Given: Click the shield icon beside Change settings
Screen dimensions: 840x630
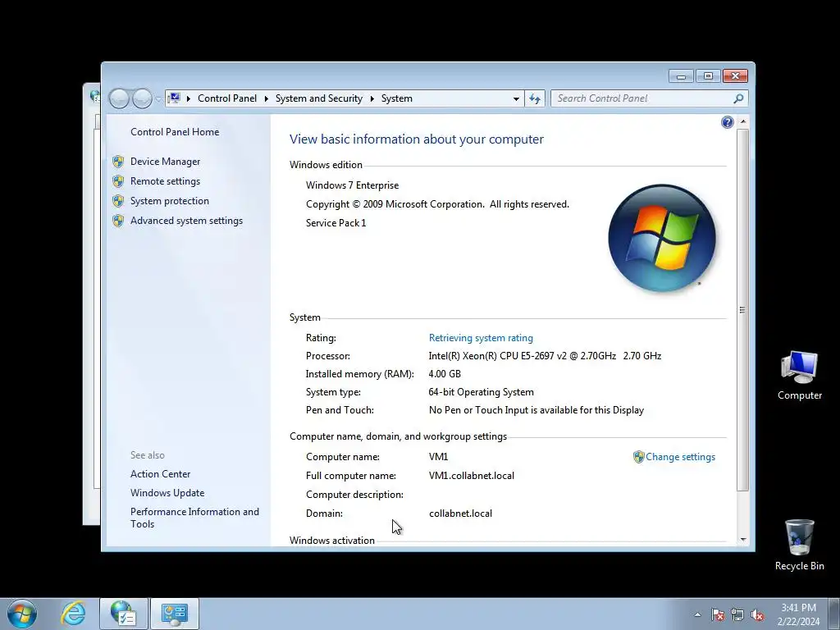Looking at the screenshot, I should coord(638,457).
